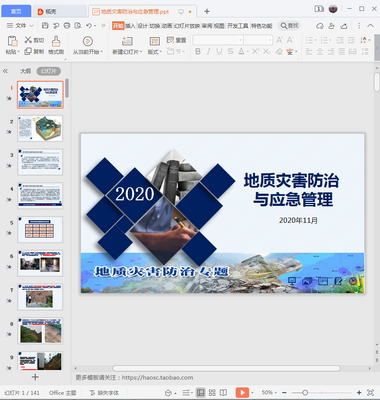Open the Slide Show (幻灯片放映) tab
This screenshot has height=400, width=380.
click(186, 26)
